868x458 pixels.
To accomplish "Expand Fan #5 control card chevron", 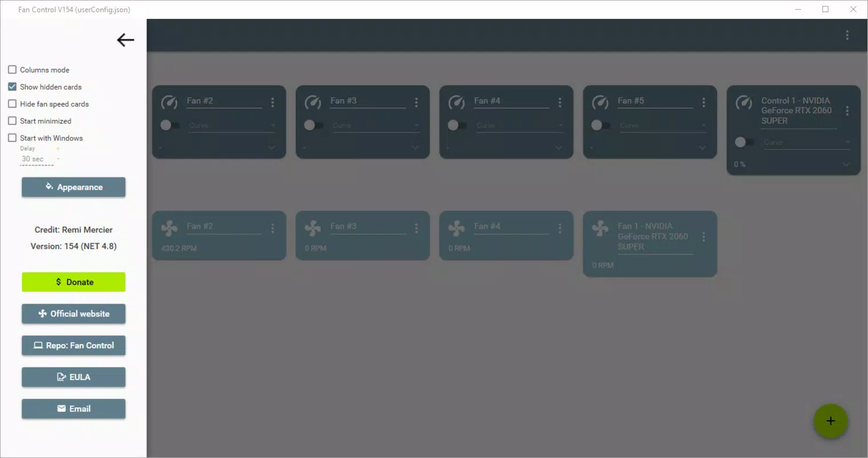I will (702, 148).
